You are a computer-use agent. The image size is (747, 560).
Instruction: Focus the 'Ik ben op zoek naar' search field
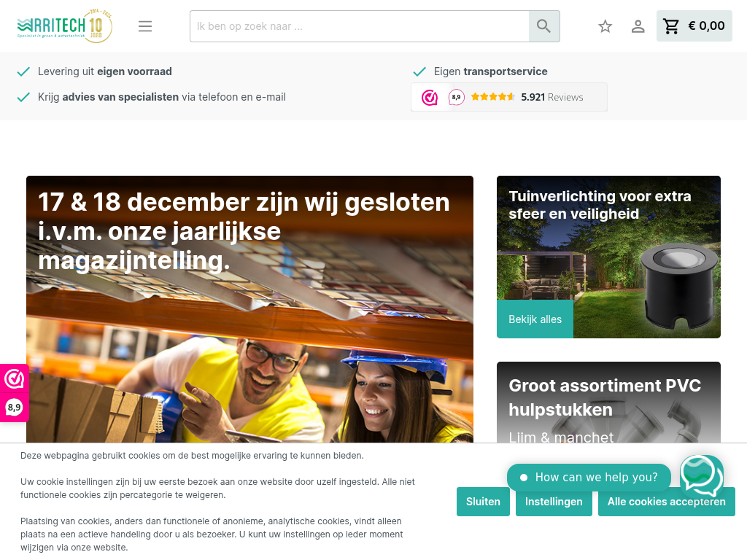(x=360, y=26)
